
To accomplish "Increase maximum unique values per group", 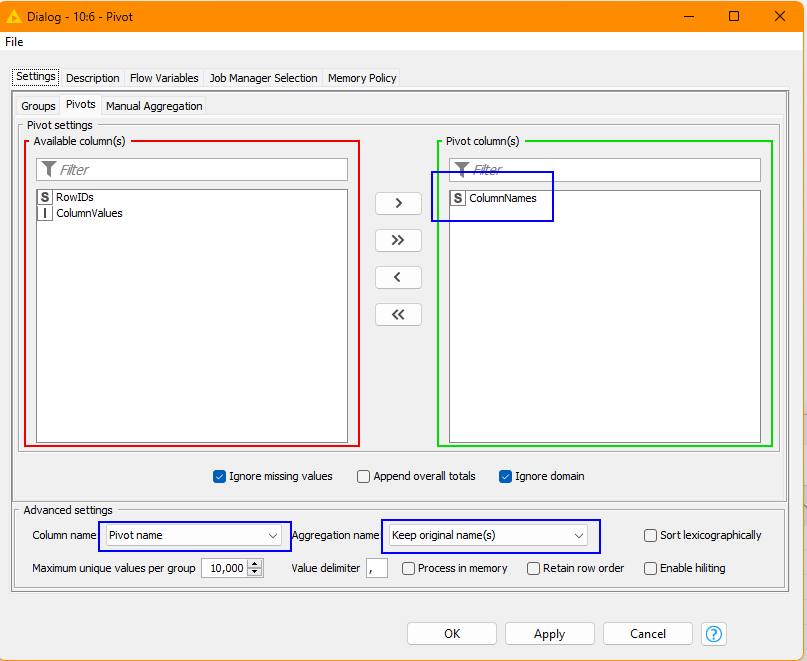I will tap(255, 564).
